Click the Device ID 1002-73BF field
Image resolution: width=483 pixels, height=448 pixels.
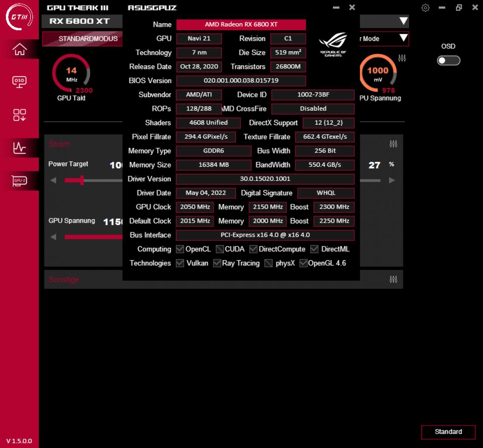[313, 95]
